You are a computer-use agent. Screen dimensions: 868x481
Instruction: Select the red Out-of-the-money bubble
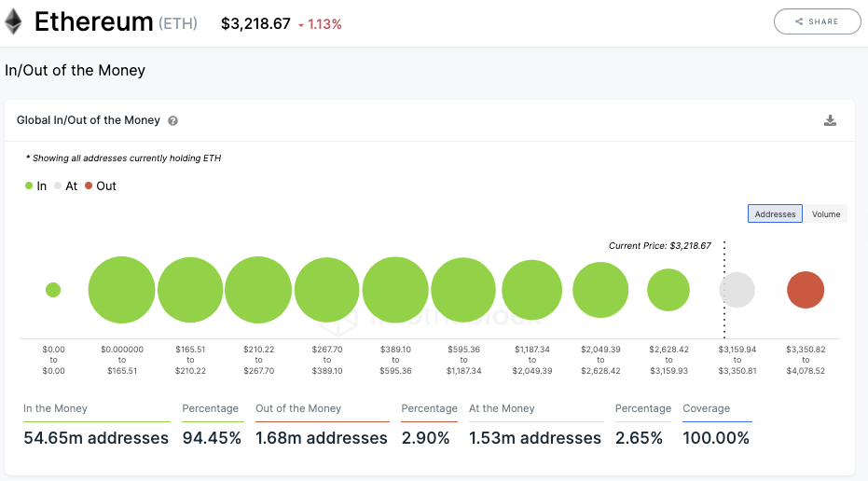tap(806, 290)
